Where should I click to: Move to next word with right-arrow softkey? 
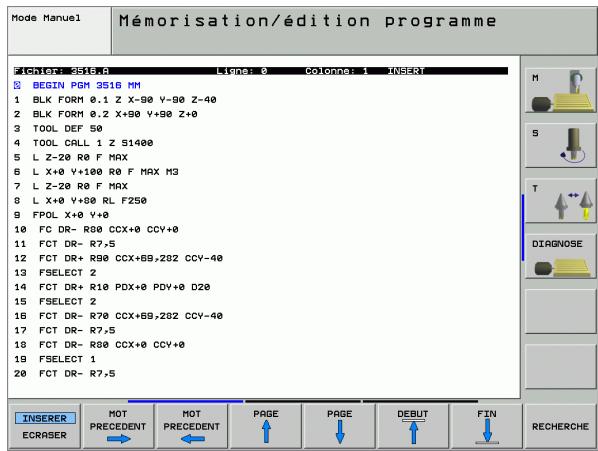[x=118, y=426]
